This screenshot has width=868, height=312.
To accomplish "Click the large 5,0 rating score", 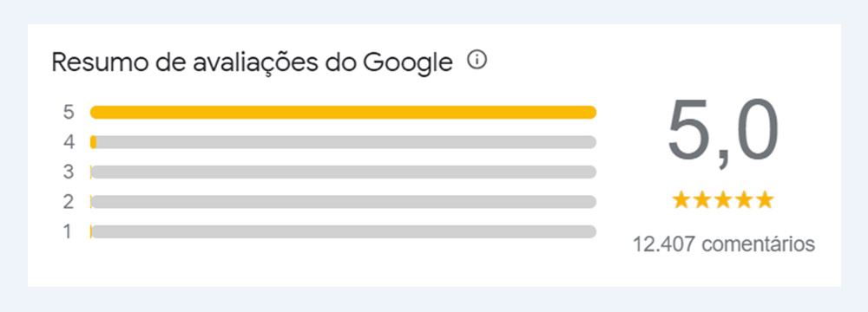I will [723, 133].
